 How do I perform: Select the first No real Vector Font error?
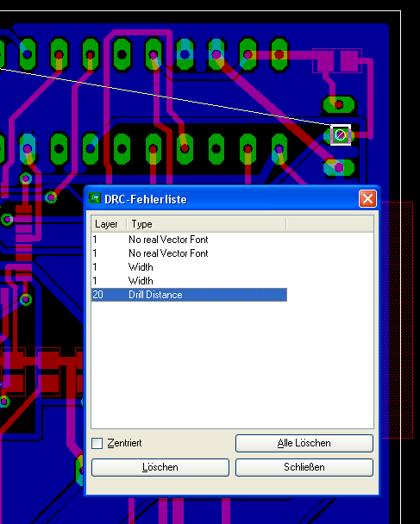189,240
